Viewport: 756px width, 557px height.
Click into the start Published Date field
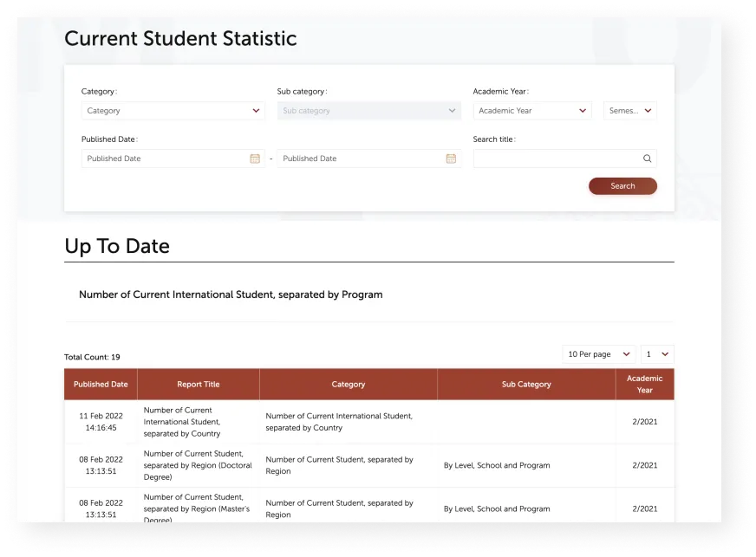point(173,159)
